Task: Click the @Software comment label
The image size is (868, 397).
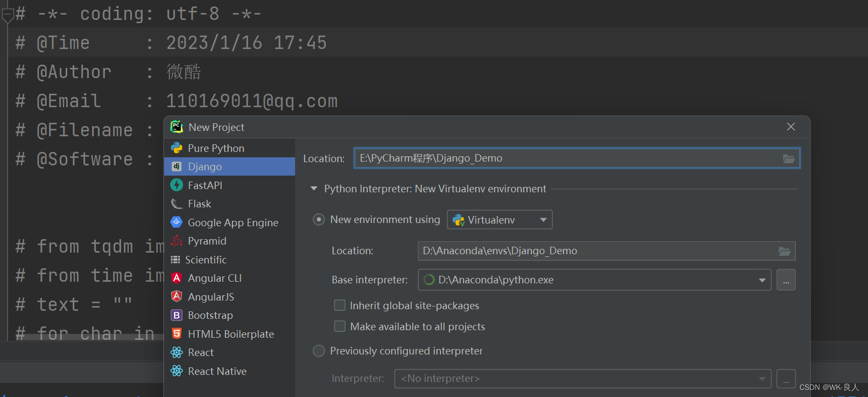Action: coord(85,159)
